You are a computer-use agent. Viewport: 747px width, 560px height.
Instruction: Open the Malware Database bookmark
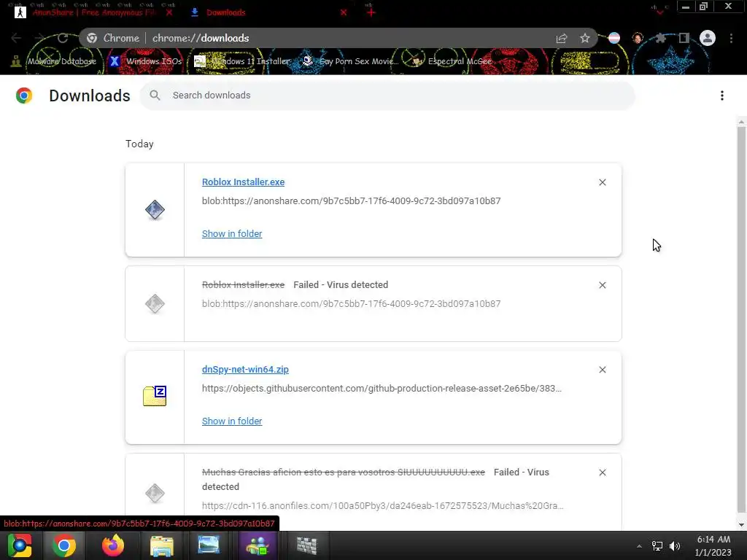(54, 61)
